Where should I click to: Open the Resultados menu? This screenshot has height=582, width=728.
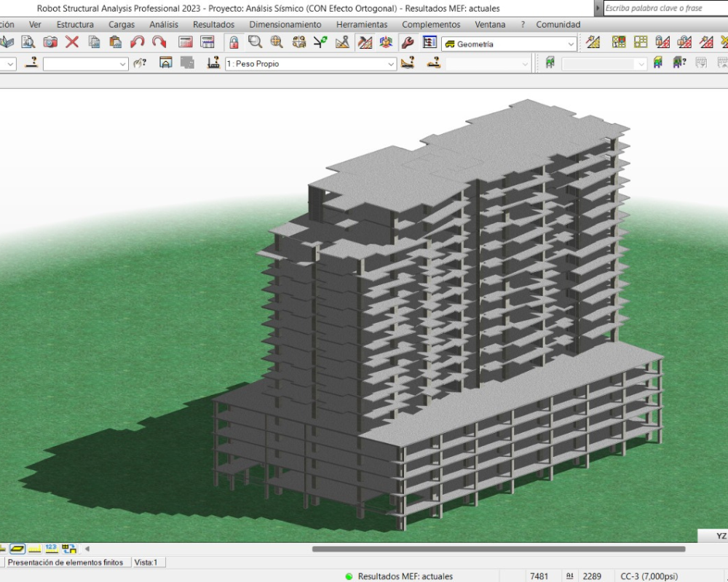pyautogui.click(x=213, y=25)
